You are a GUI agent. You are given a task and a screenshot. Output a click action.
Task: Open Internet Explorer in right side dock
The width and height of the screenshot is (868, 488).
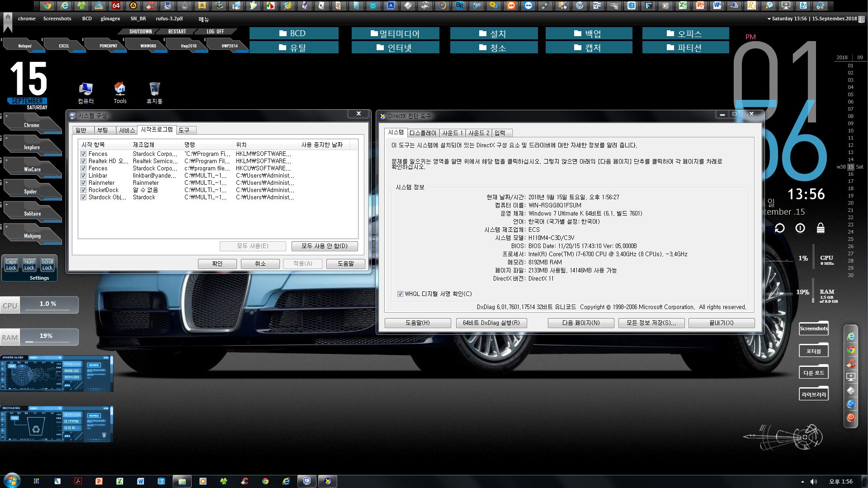(x=851, y=337)
